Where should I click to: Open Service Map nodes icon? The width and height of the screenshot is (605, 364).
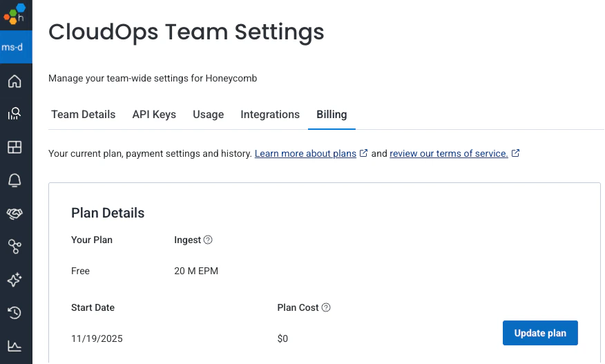click(15, 247)
